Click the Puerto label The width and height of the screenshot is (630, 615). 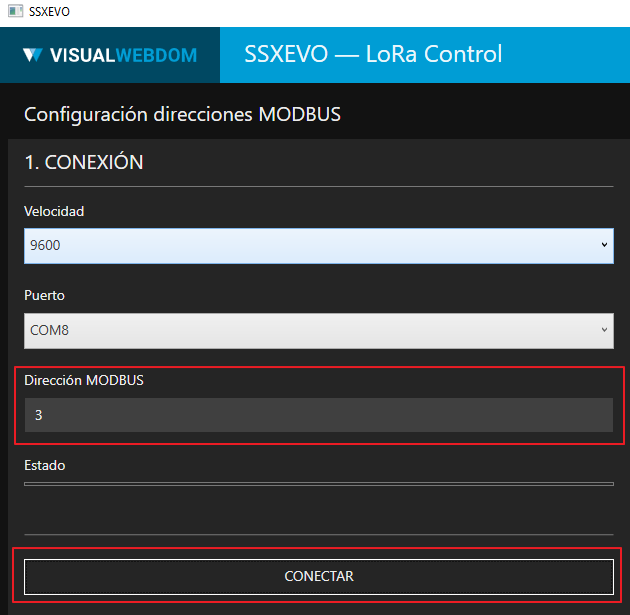click(44, 295)
